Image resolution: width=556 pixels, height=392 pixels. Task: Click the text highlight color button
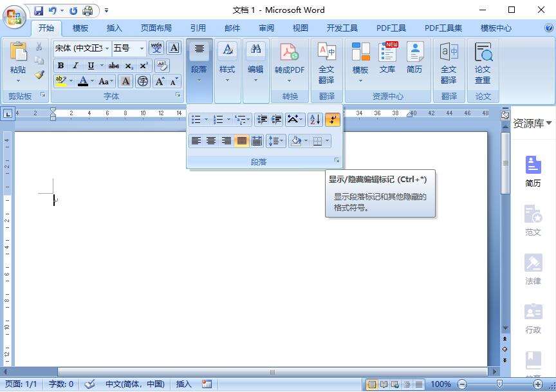[60, 81]
